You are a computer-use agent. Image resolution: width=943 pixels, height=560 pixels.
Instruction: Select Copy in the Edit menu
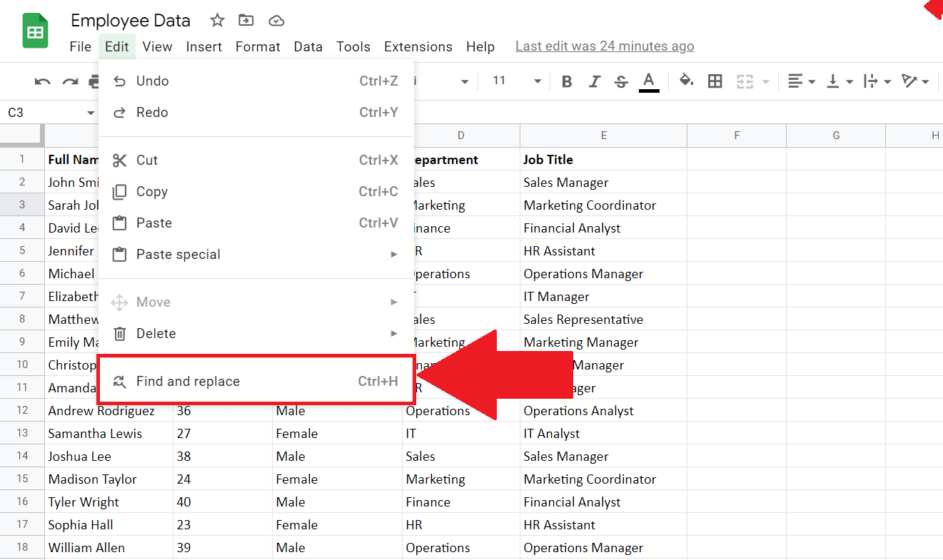click(x=152, y=191)
